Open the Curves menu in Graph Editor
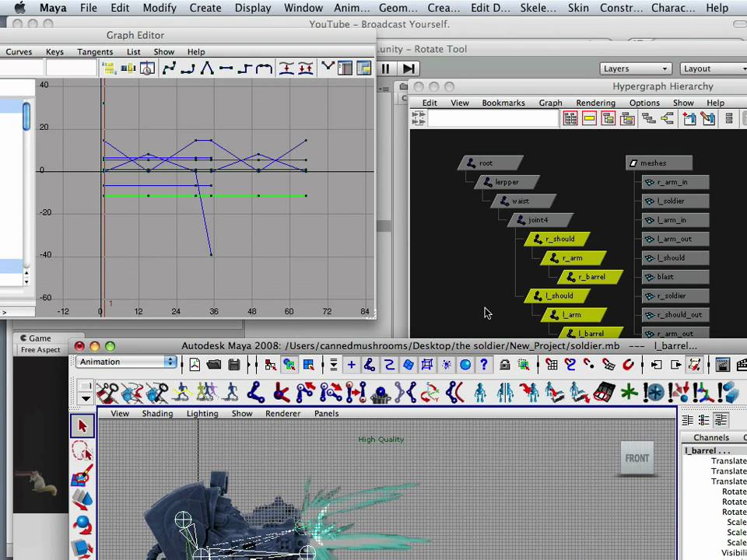This screenshot has width=747, height=560. 19,51
